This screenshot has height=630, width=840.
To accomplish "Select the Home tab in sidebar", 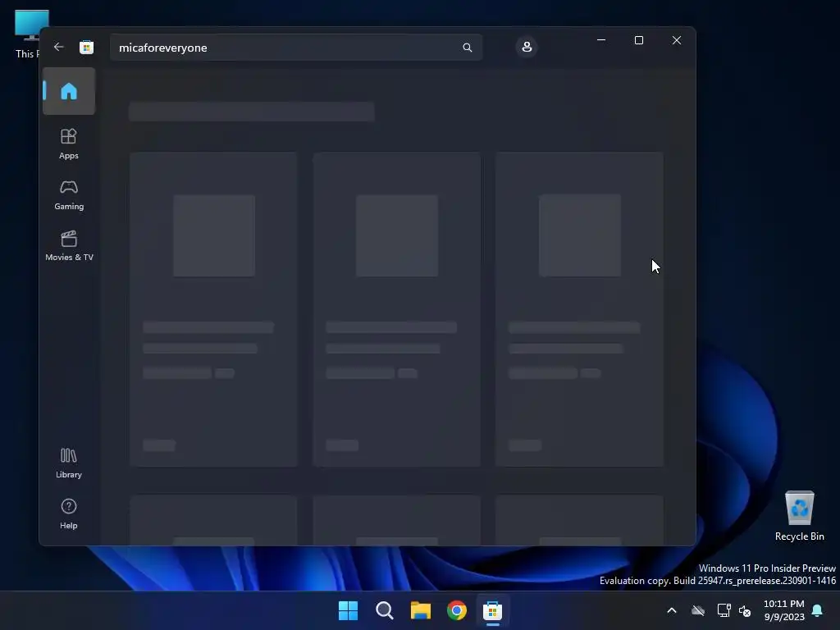I will click(x=69, y=91).
